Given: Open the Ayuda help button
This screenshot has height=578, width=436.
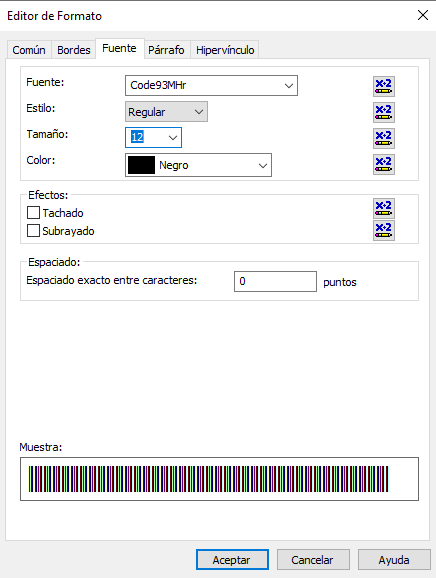Looking at the screenshot, I should pyautogui.click(x=394, y=560).
